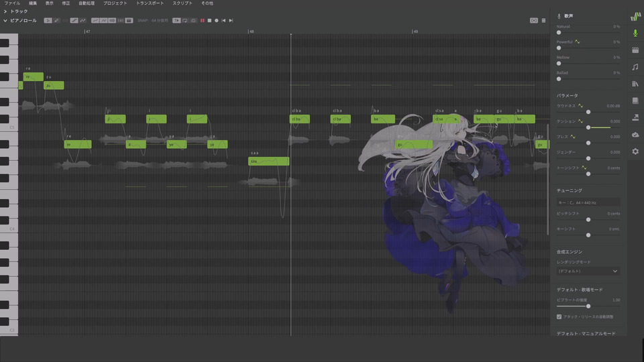
Task: Click the key and A4 tuning field
Action: click(588, 202)
